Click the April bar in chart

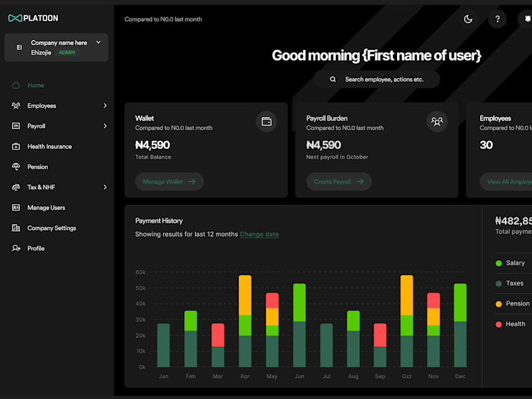245,321
